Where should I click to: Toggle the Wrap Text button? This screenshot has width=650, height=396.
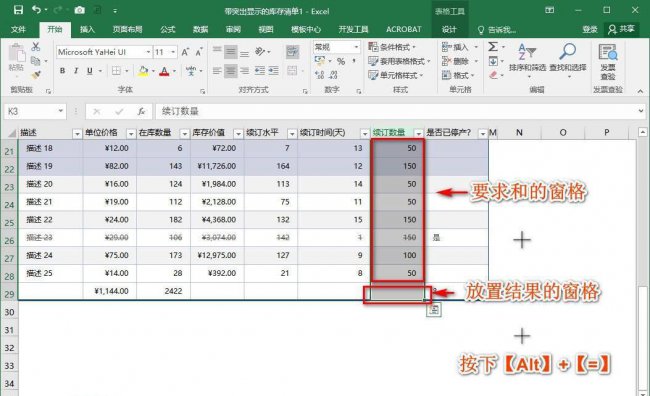(292, 51)
